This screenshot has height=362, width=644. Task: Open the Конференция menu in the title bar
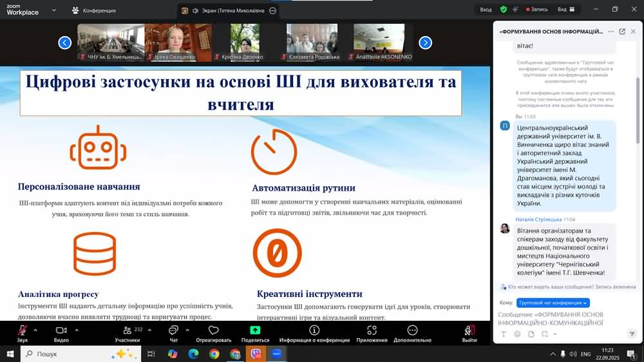pos(94,10)
